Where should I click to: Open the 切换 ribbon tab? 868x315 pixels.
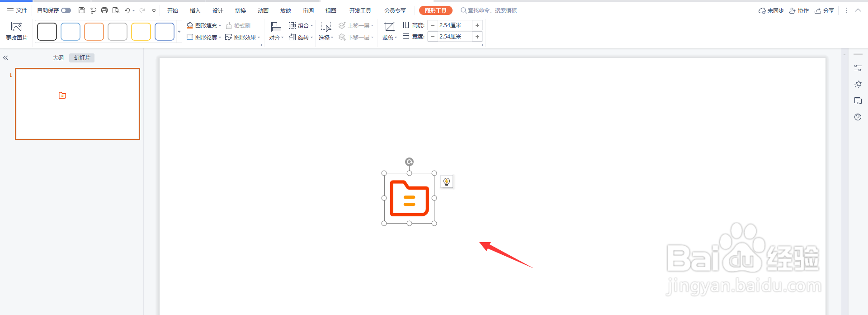[241, 10]
